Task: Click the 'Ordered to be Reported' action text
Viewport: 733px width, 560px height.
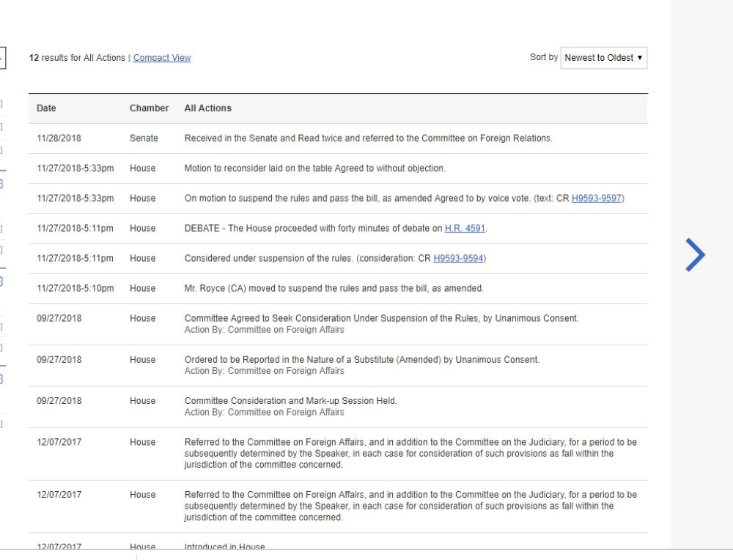Action: [361, 360]
